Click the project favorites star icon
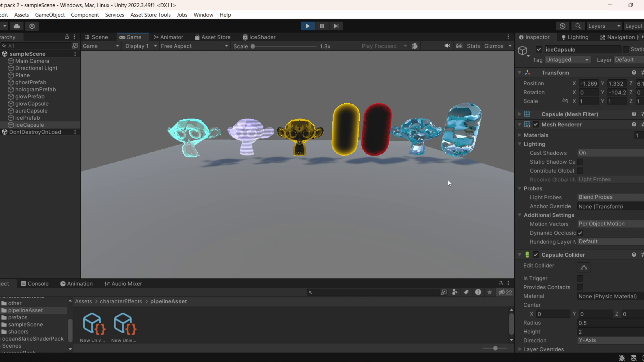 coord(490,292)
